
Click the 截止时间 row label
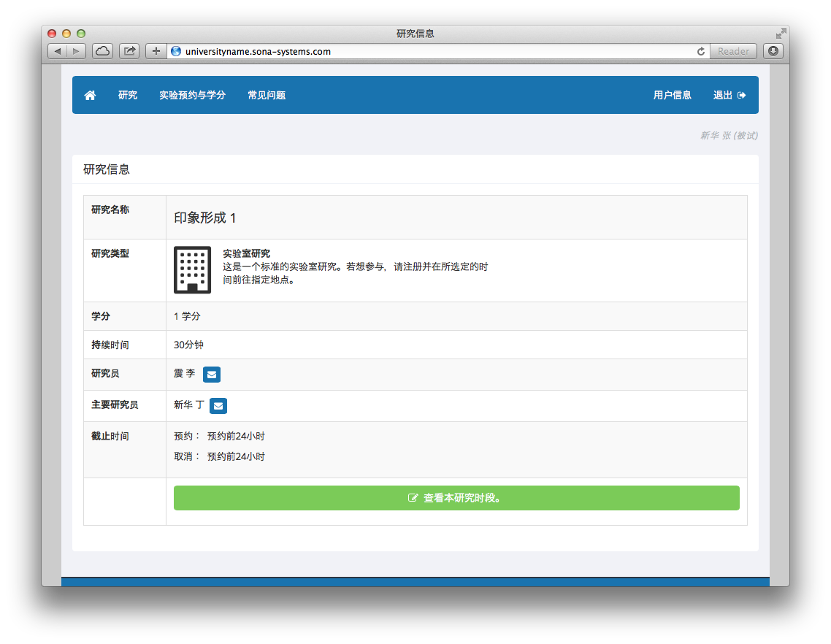(x=110, y=436)
